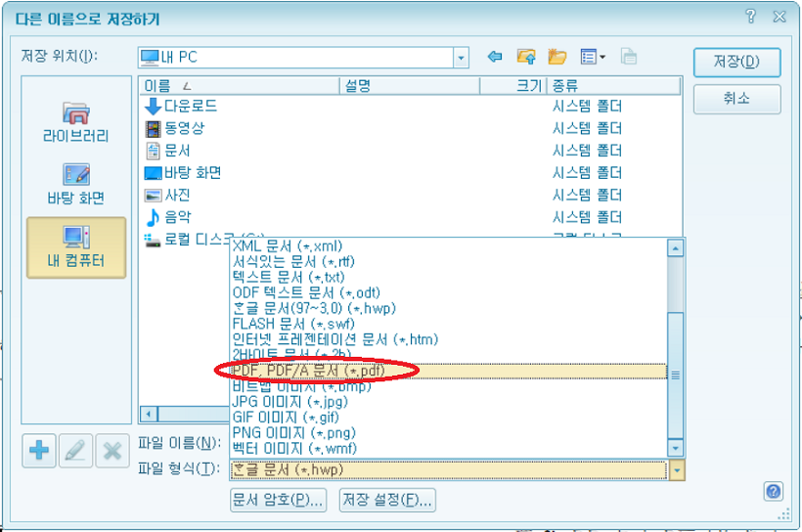Image resolution: width=802 pixels, height=532 pixels.
Task: Collapse the 파일 형식 dropdown arrow
Action: pos(675,470)
